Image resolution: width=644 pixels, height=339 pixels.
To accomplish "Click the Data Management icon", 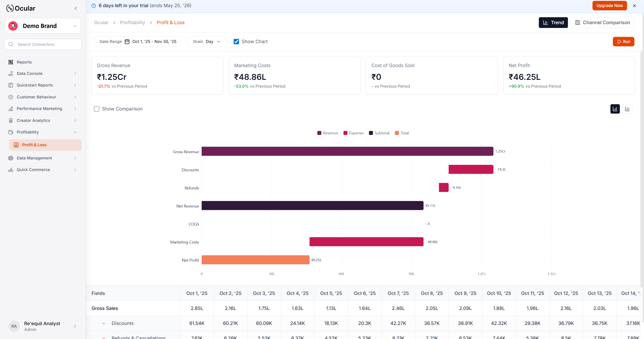I will tap(11, 158).
